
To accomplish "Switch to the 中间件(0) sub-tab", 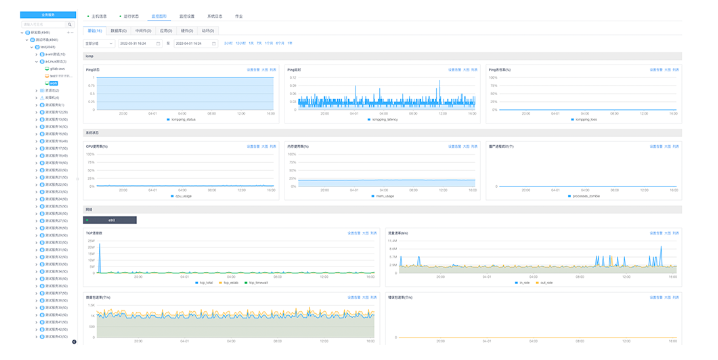I will coord(143,31).
